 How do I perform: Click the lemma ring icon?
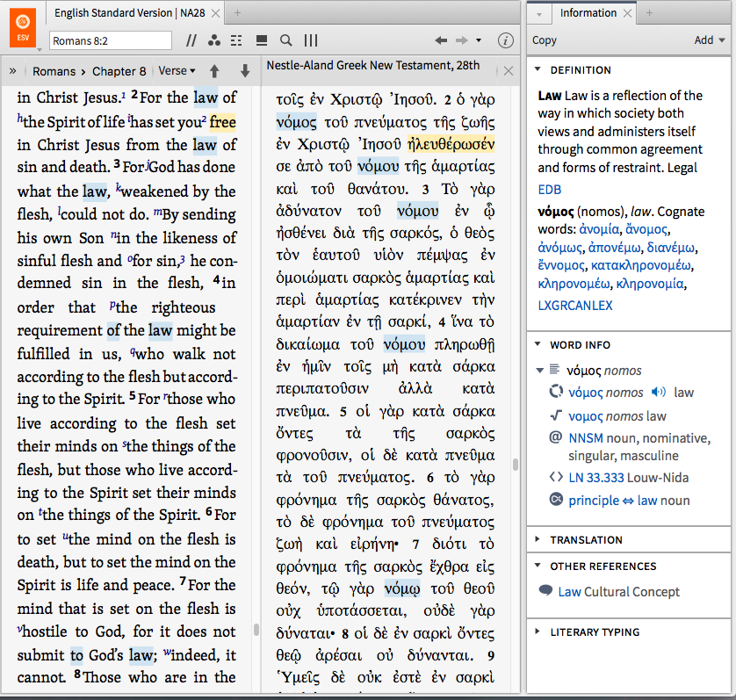point(556,391)
